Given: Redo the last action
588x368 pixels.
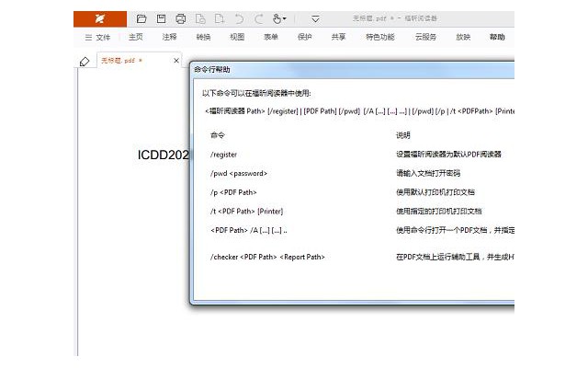Looking at the screenshot, I should (x=259, y=18).
